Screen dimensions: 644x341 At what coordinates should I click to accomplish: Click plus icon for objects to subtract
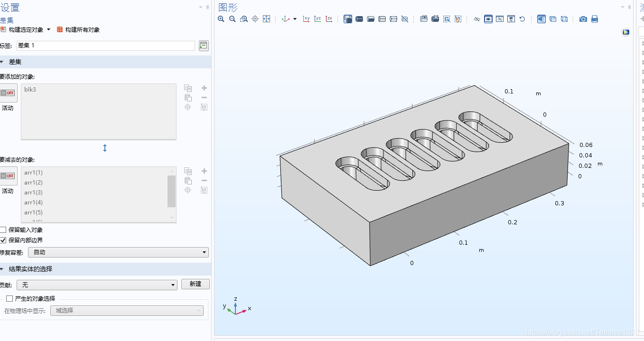click(x=204, y=171)
